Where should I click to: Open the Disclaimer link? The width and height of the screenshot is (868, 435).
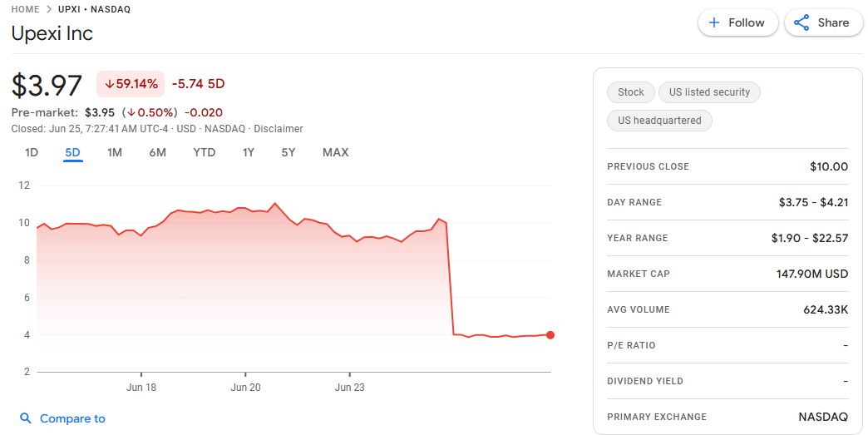[x=279, y=129]
